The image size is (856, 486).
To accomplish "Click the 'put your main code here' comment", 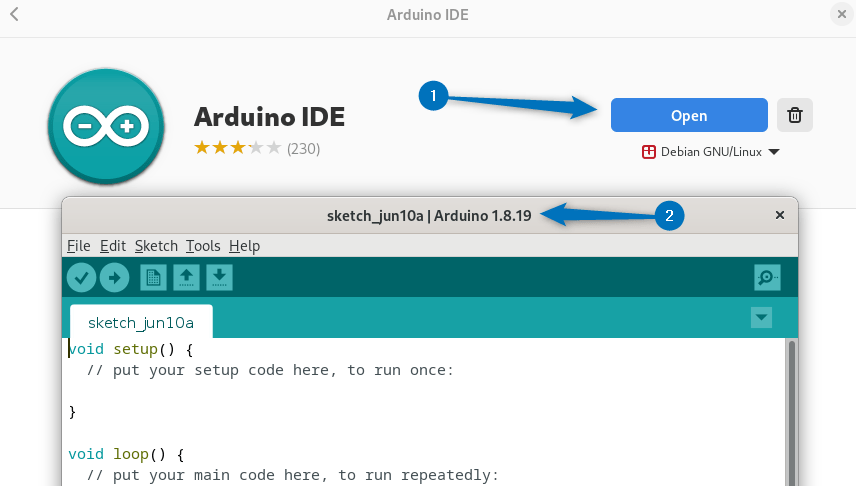I will 293,475.
